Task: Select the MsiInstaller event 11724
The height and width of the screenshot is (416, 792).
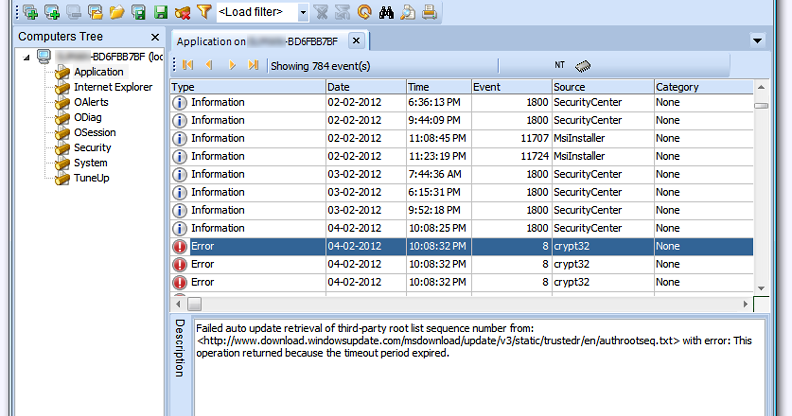Action: point(462,157)
